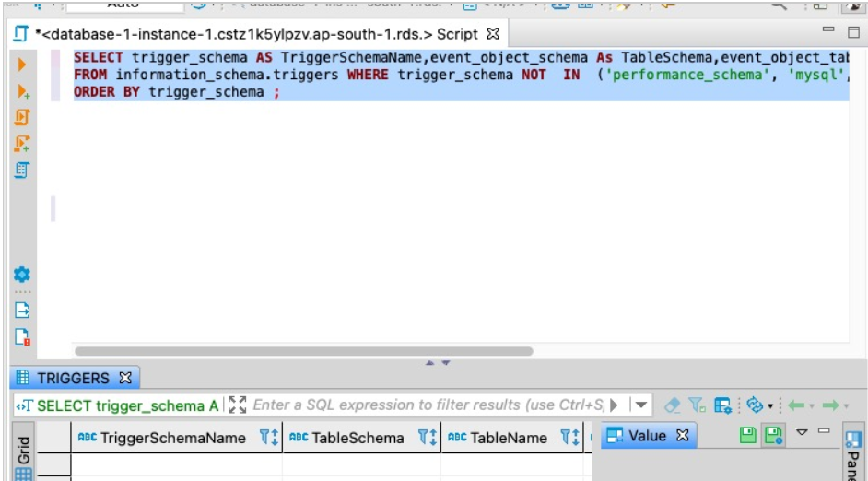Minimize the Value panel
This screenshot has height=481, width=868.
[x=824, y=430]
